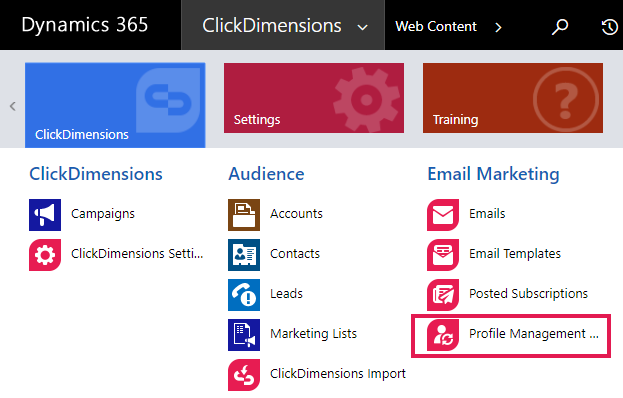Image resolution: width=623 pixels, height=398 pixels.
Task: Open the Email Templates icon
Action: click(x=443, y=255)
